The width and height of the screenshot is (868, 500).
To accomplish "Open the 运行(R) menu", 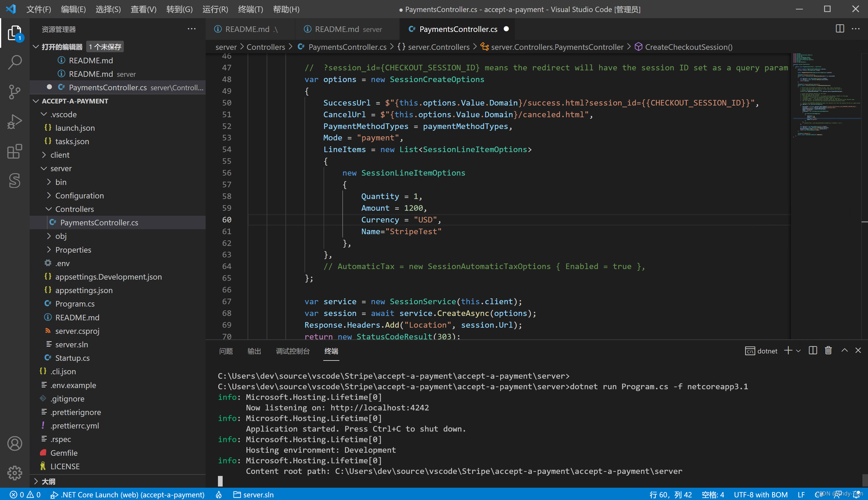I will pyautogui.click(x=215, y=9).
